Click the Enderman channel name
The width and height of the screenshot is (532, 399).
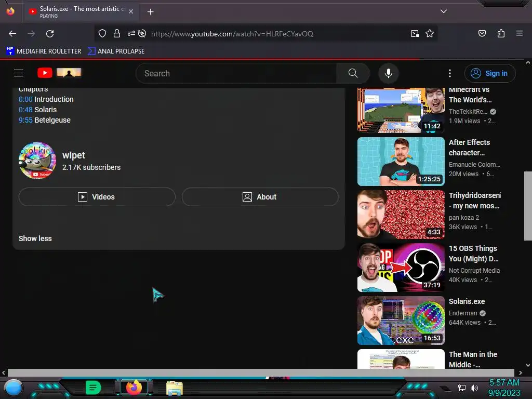tap(463, 313)
